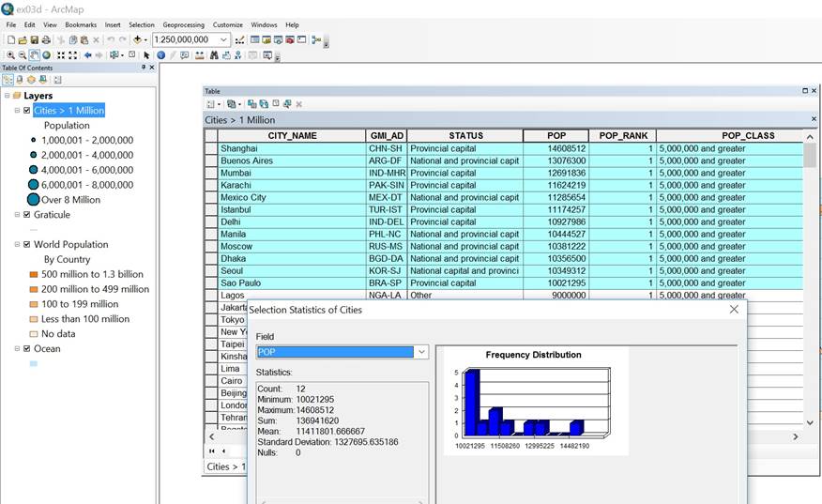Move to first record navigation button
The image size is (822, 504).
[x=212, y=451]
